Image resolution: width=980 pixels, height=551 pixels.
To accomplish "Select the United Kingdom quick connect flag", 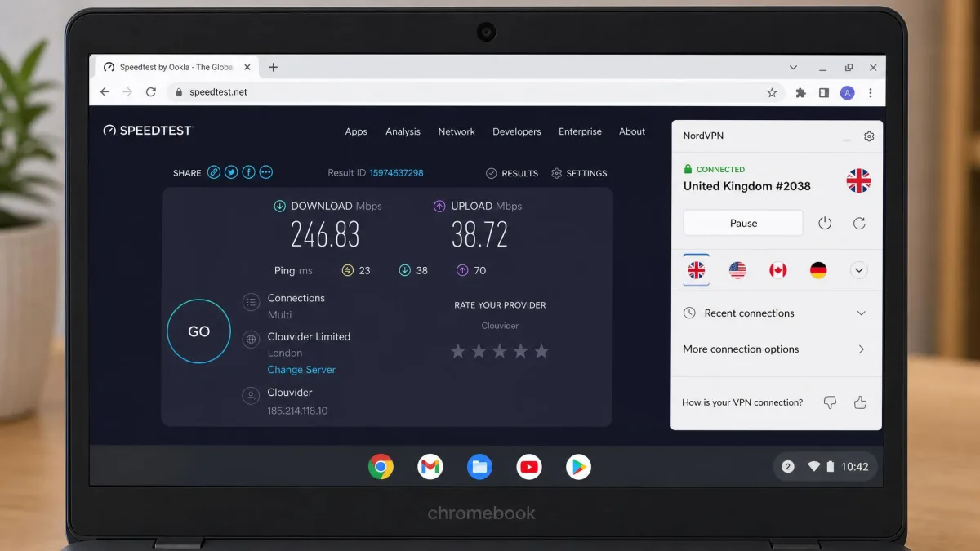I will [x=697, y=270].
